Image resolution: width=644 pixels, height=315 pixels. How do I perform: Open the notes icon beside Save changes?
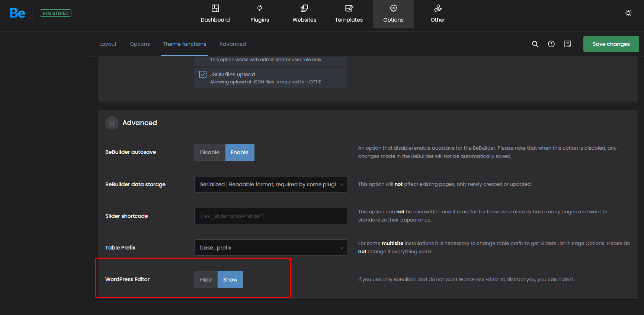[567, 44]
